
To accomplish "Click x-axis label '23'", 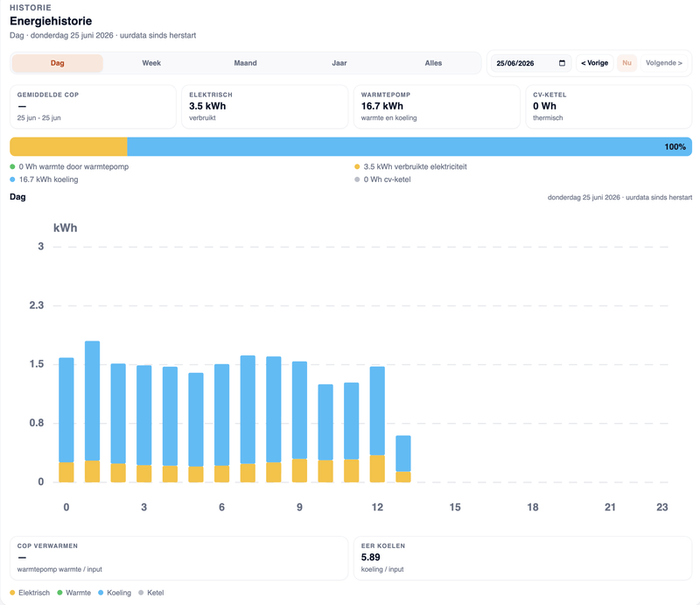I will [662, 507].
